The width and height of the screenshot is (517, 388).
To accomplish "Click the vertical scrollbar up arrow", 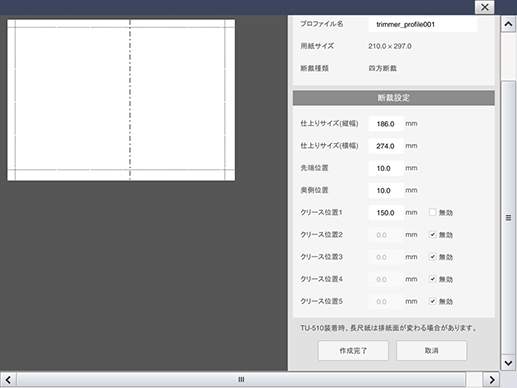I will point(508,24).
